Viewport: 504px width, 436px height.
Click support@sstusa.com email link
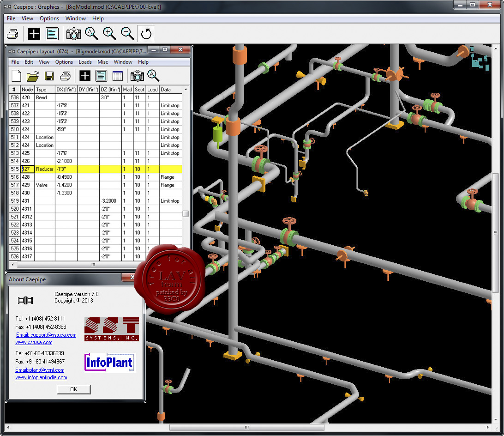(46, 335)
